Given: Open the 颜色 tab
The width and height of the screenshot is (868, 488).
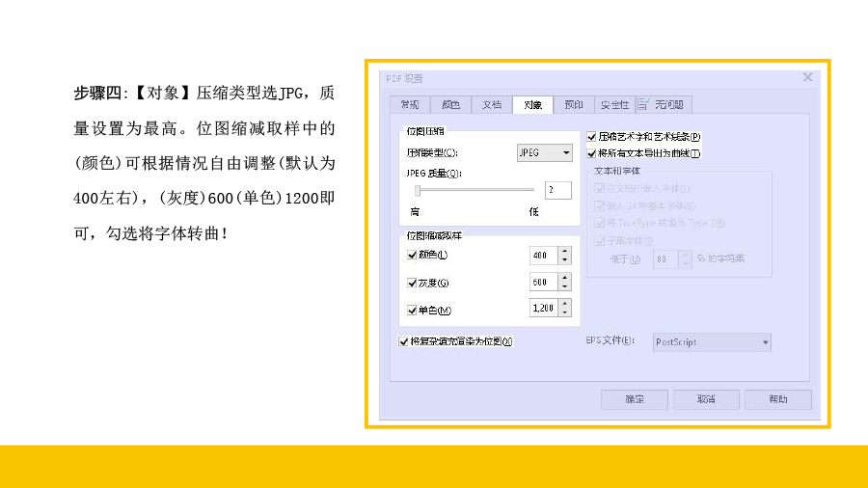Looking at the screenshot, I should pyautogui.click(x=450, y=105).
